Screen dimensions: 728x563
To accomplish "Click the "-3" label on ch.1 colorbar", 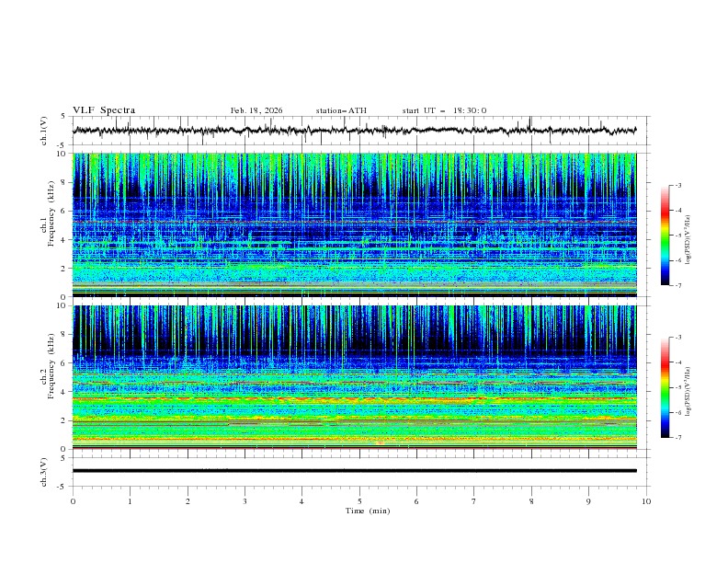I will click(678, 185).
